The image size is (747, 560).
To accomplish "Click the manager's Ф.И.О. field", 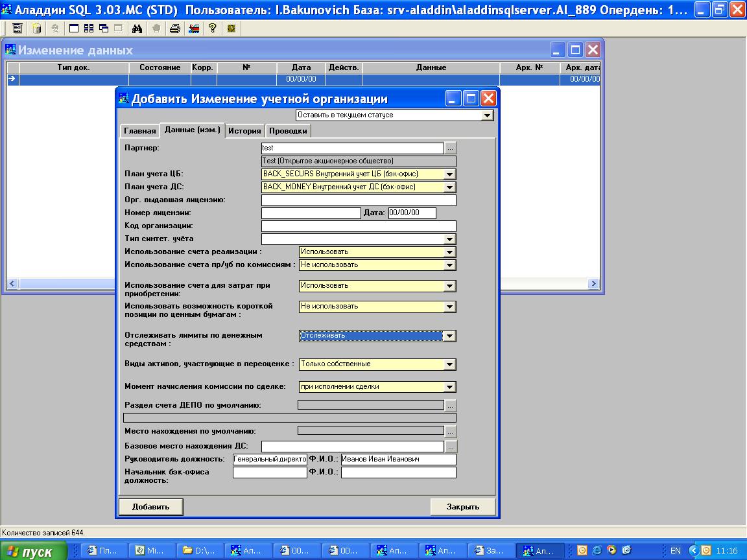I will pos(398,459).
